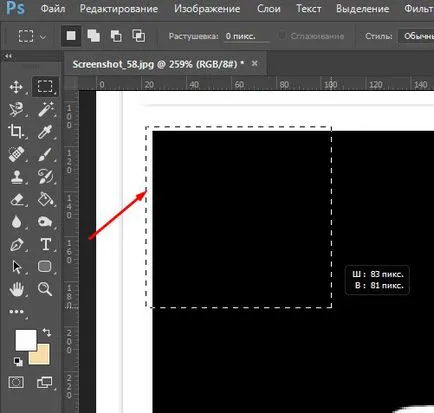This screenshot has width=434, height=413.
Task: Select the Move tool
Action: [x=16, y=87]
